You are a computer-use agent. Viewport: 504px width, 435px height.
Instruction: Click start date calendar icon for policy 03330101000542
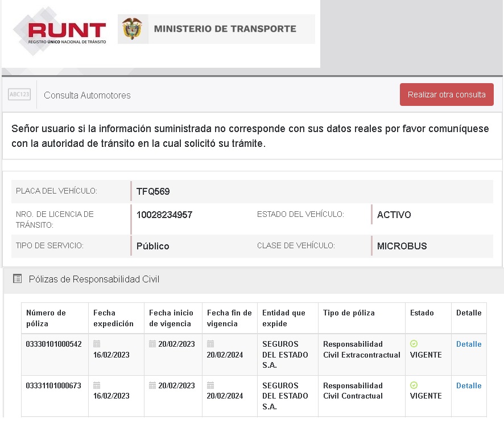[x=152, y=344]
